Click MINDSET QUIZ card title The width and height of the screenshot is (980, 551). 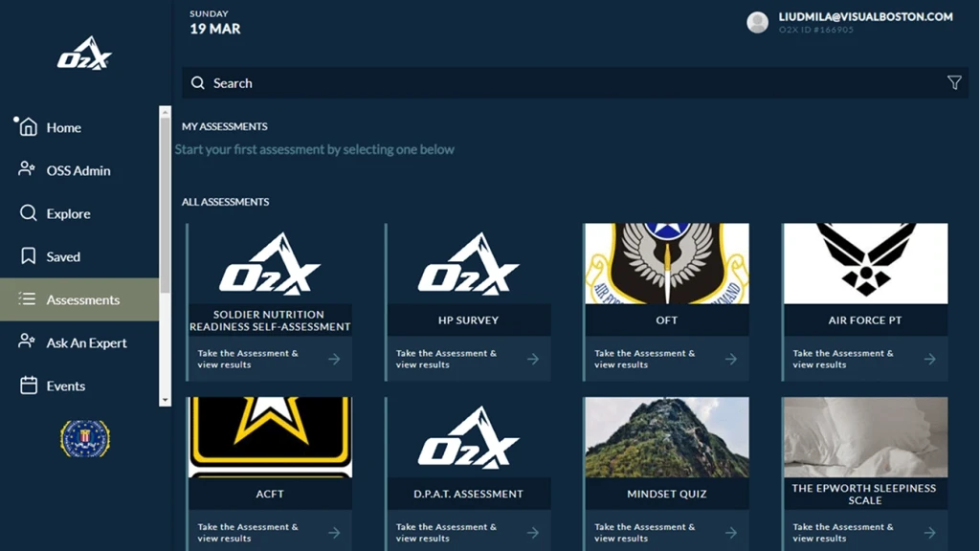click(667, 495)
